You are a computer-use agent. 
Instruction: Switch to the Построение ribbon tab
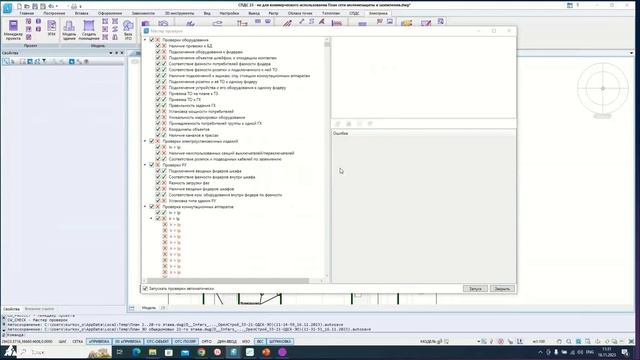click(x=54, y=13)
